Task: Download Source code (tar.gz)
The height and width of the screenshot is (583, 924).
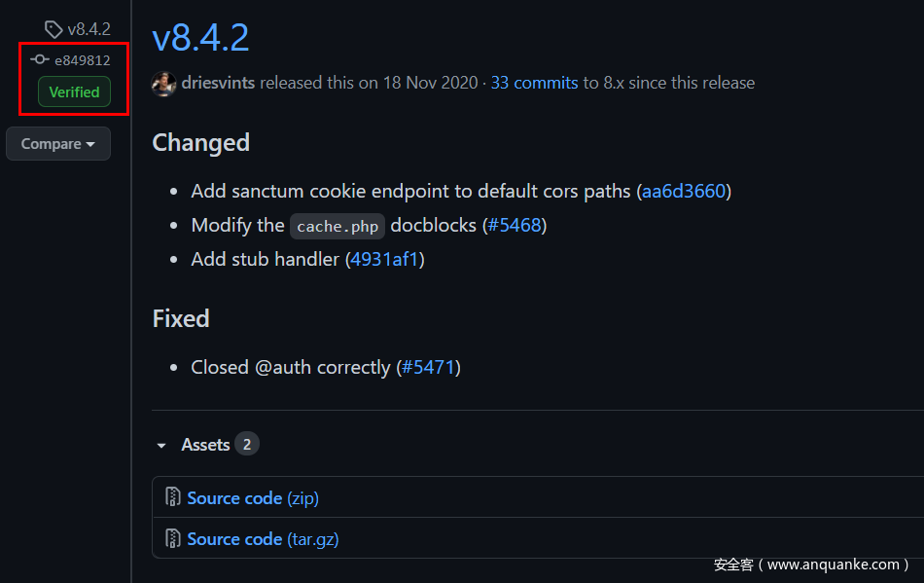Action: click(263, 538)
